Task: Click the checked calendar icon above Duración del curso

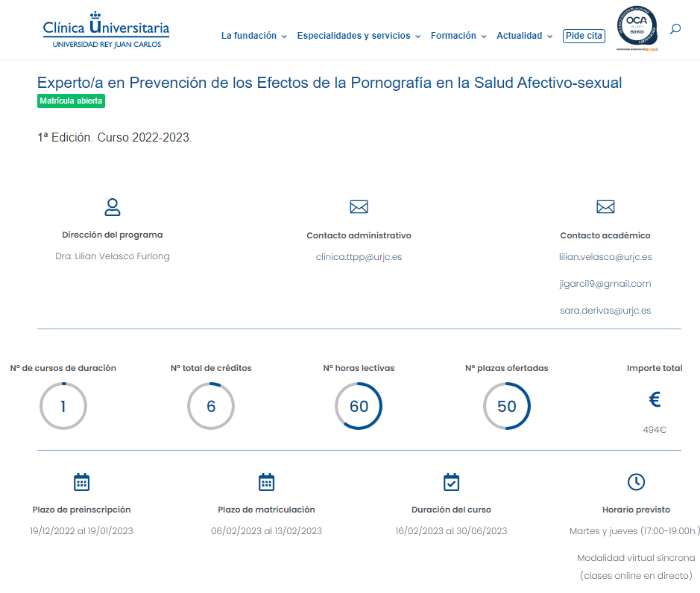Action: click(451, 482)
